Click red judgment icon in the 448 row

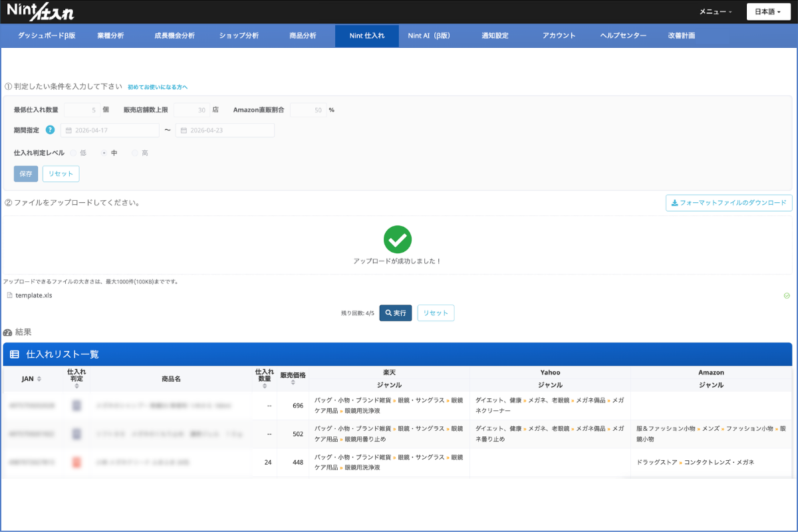tap(76, 462)
